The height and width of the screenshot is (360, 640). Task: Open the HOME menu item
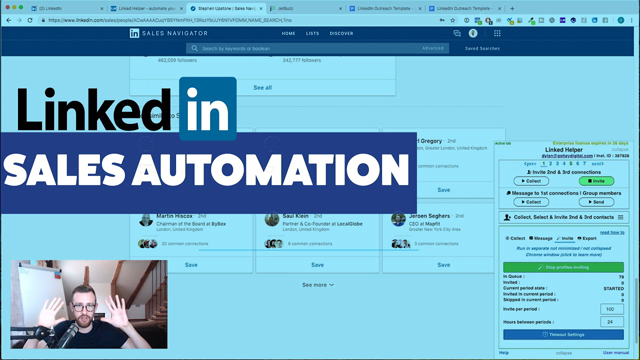coord(288,33)
